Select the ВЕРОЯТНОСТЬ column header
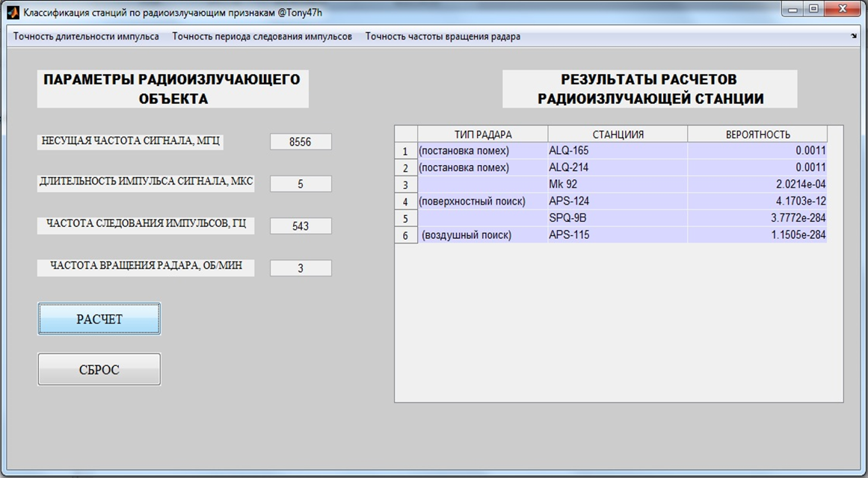 coord(757,134)
